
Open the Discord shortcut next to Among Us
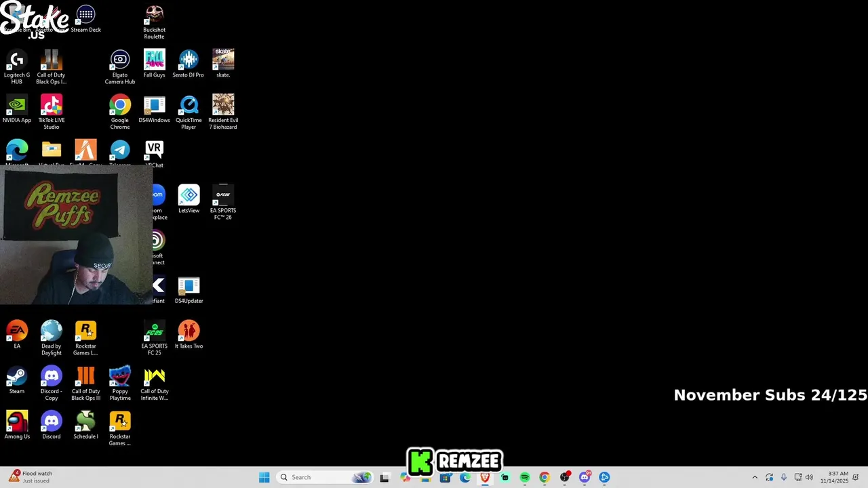pos(52,425)
